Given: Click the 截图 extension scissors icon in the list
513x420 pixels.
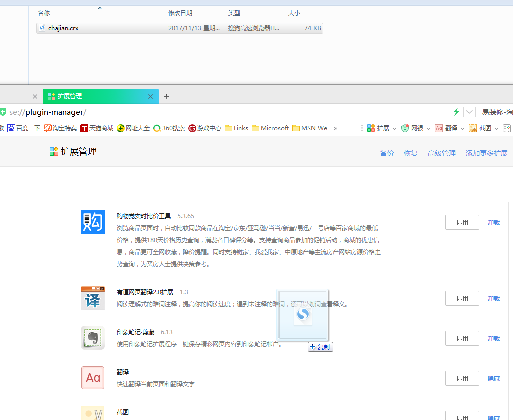Looking at the screenshot, I should point(93,413).
